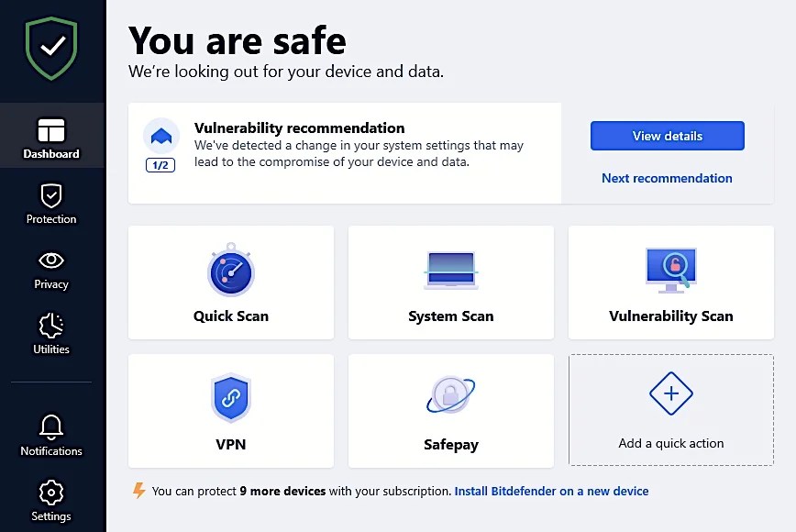The image size is (796, 532).
Task: Select Protection in the sidebar
Action: tap(50, 202)
